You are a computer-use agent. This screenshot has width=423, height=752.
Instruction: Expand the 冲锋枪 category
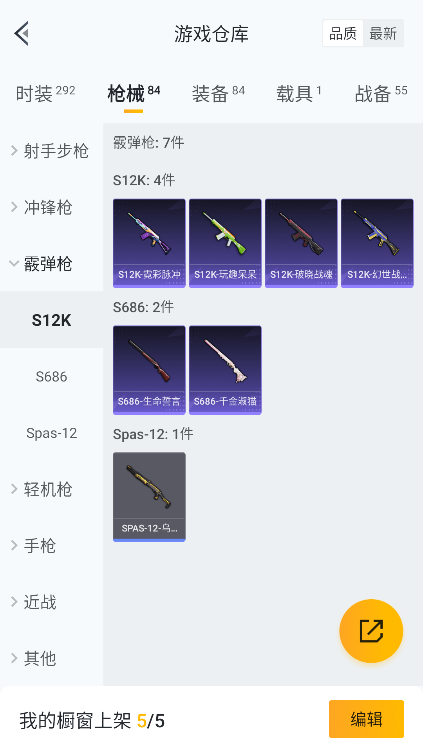51,207
